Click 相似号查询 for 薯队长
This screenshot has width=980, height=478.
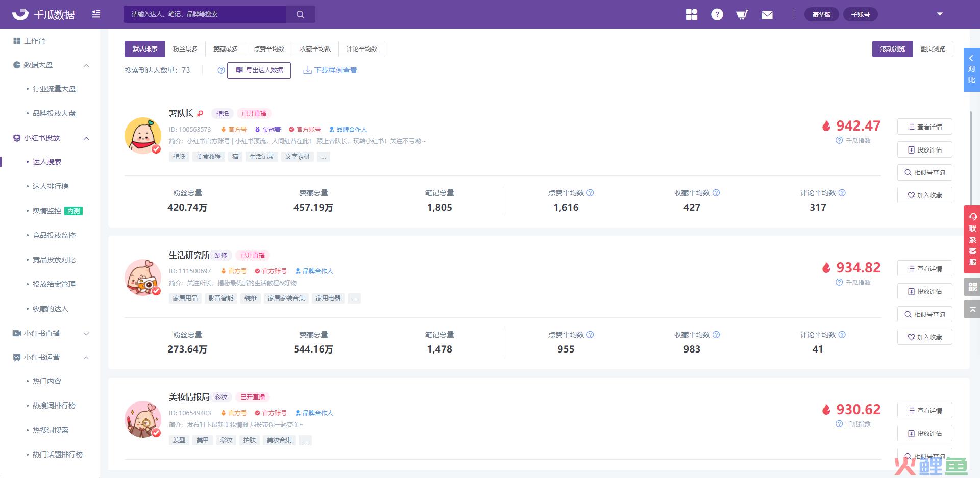[925, 173]
